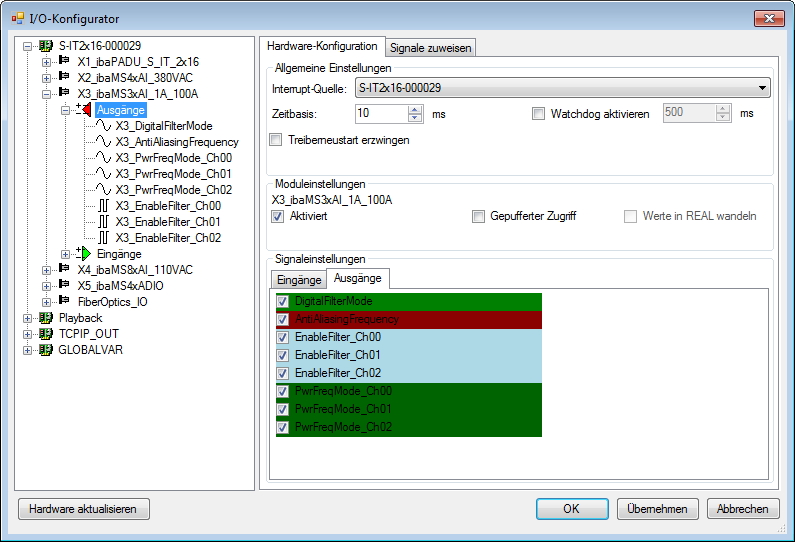Click the red Ausgänge arrow icon
Screen dimensions: 795x542
[x=84, y=110]
